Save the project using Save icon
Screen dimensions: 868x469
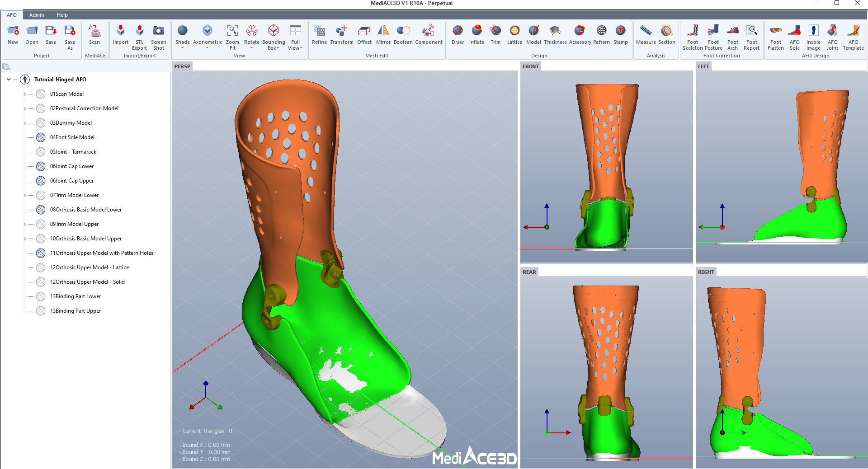point(51,35)
